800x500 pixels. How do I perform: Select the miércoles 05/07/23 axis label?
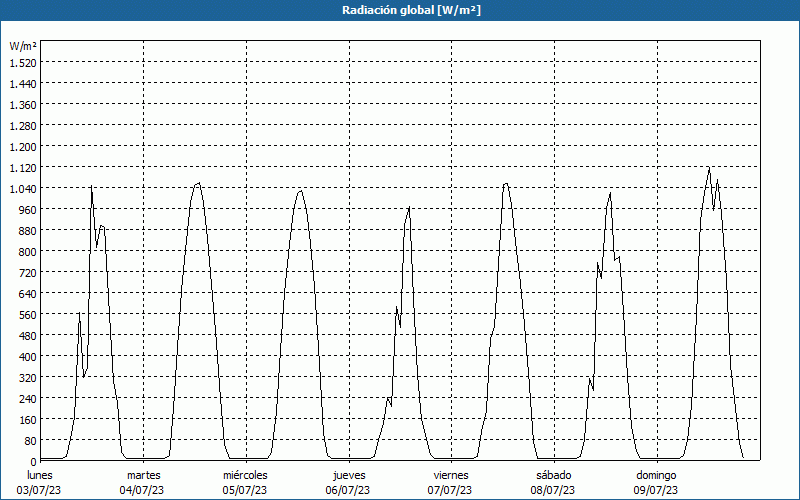tap(245, 483)
